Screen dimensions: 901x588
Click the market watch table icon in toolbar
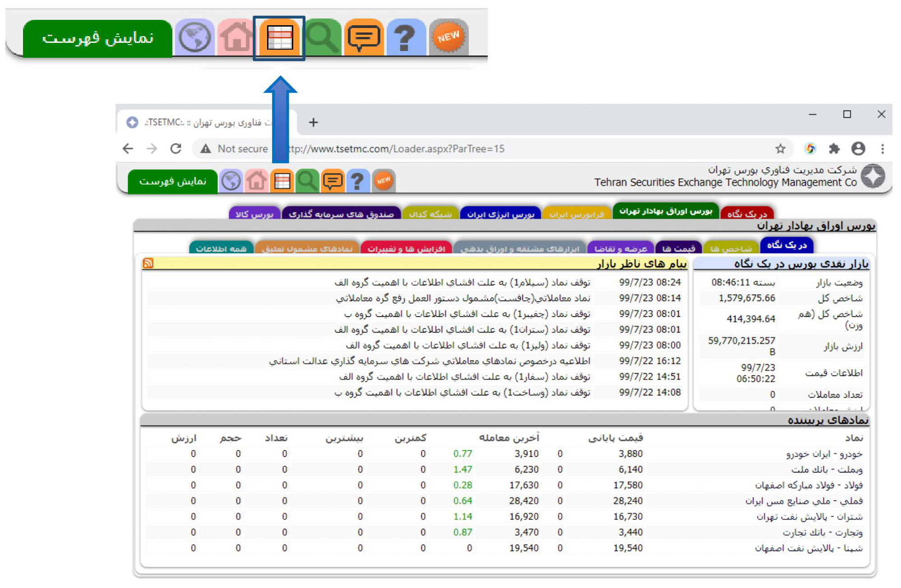coord(282,181)
